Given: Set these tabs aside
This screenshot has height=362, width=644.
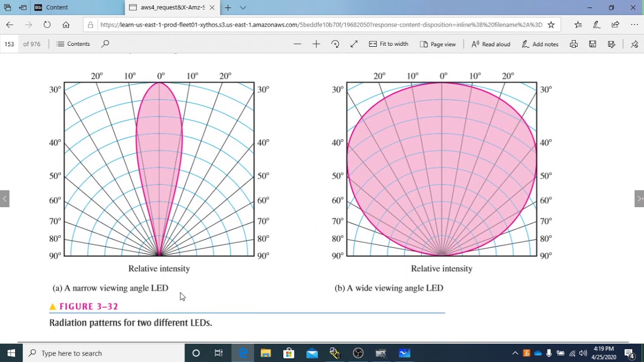Looking at the screenshot, I should point(23,8).
